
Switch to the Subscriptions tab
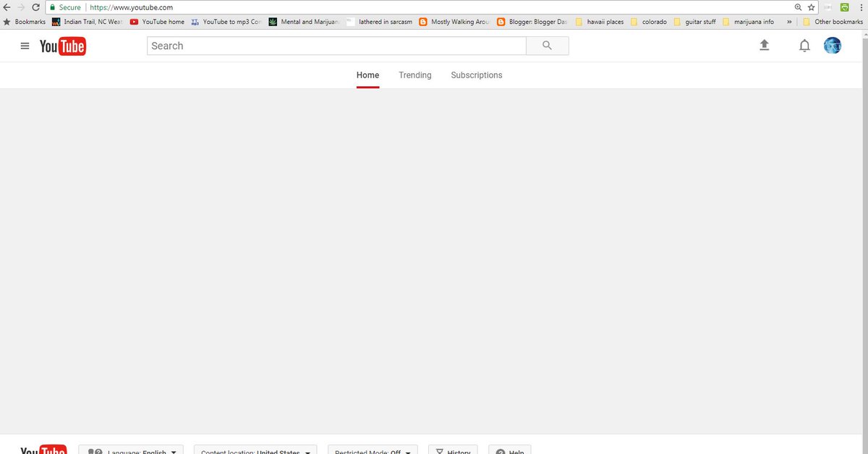[x=476, y=75]
